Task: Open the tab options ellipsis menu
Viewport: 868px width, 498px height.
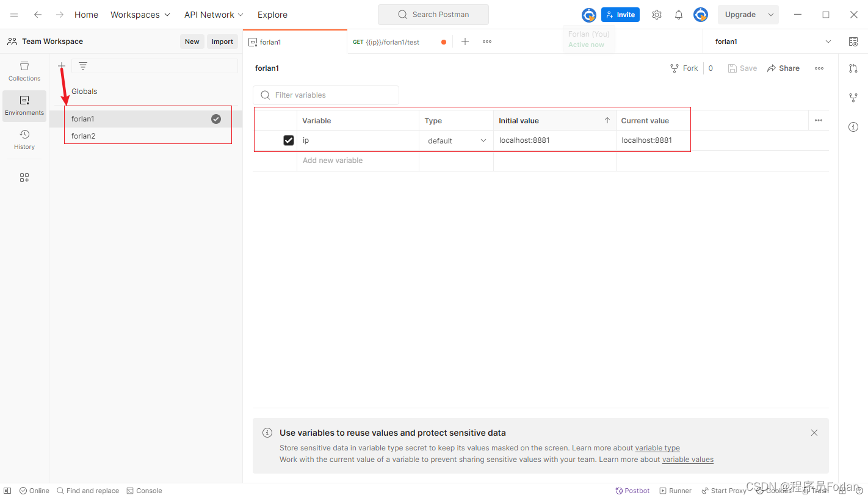Action: tap(487, 41)
